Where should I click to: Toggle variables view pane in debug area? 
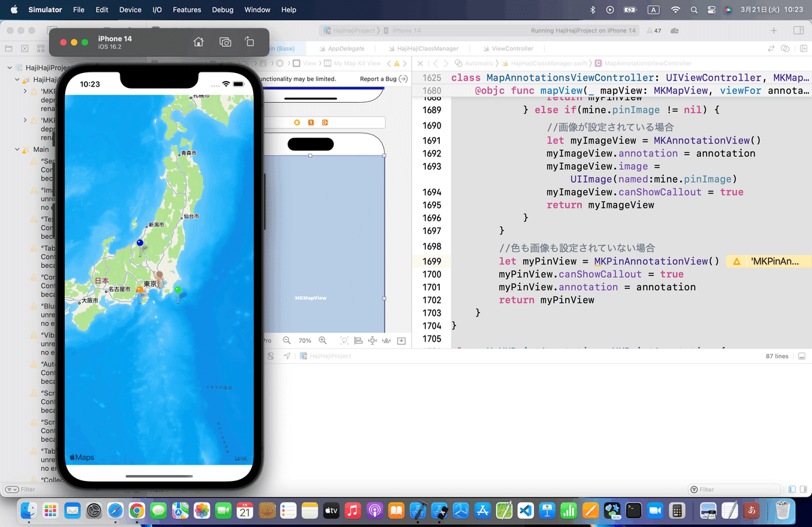[792, 489]
